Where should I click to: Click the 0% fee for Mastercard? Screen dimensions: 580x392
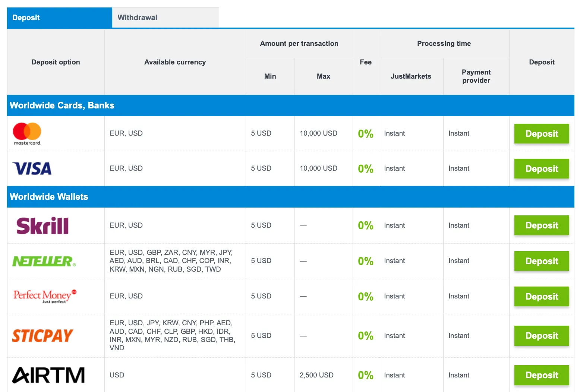click(366, 134)
